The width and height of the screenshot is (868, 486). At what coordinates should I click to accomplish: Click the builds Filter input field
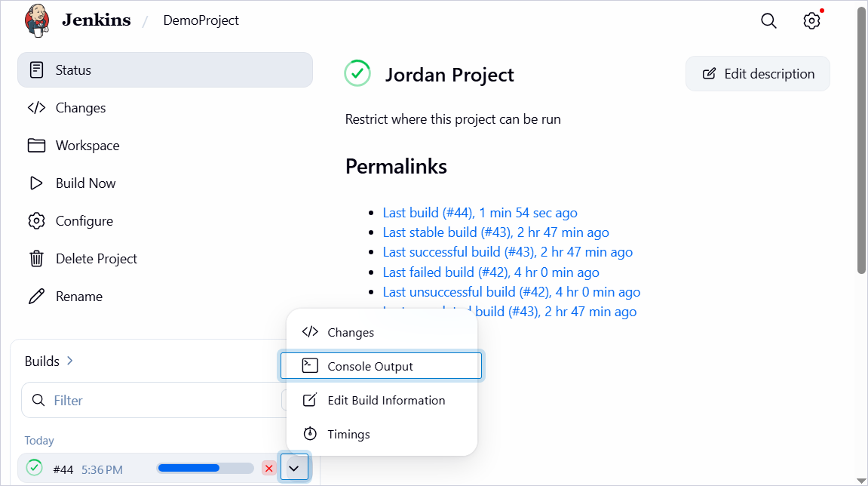154,400
